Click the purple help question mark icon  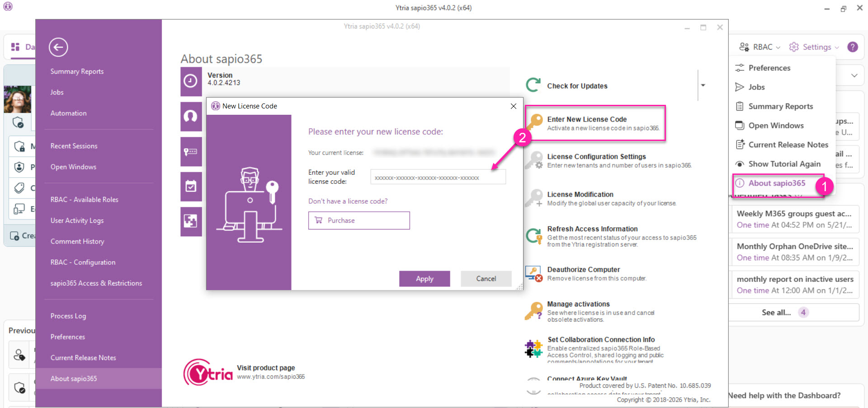coord(852,47)
